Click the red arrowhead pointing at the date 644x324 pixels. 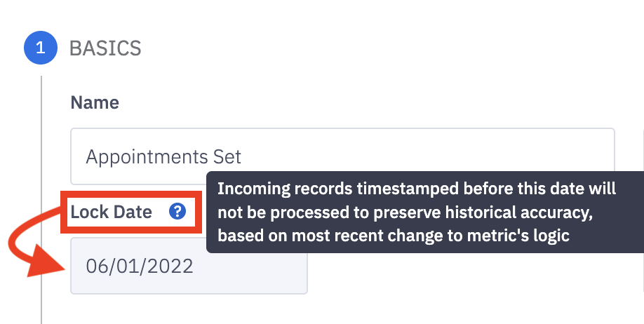pyautogui.click(x=43, y=265)
